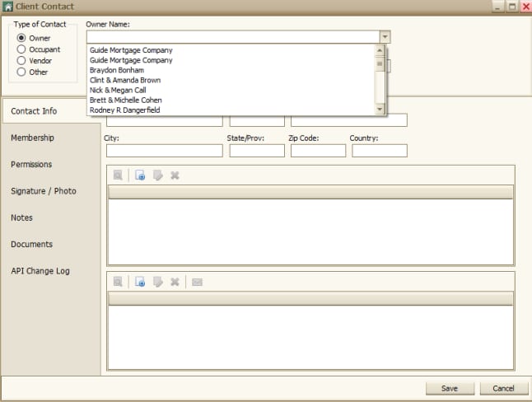Click the delete X icon in lower grid toolbar

(175, 282)
